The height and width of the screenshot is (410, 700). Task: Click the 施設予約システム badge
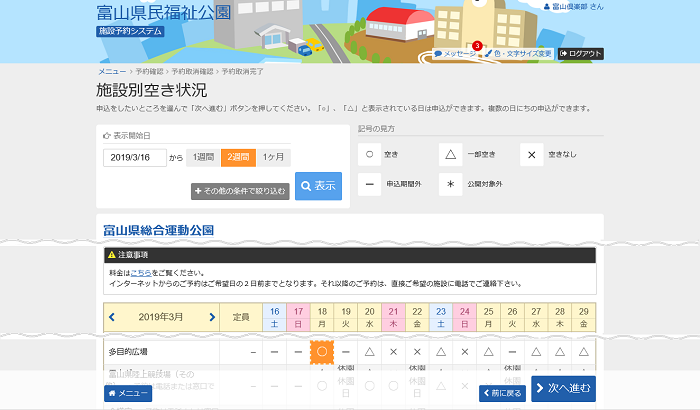point(130,31)
